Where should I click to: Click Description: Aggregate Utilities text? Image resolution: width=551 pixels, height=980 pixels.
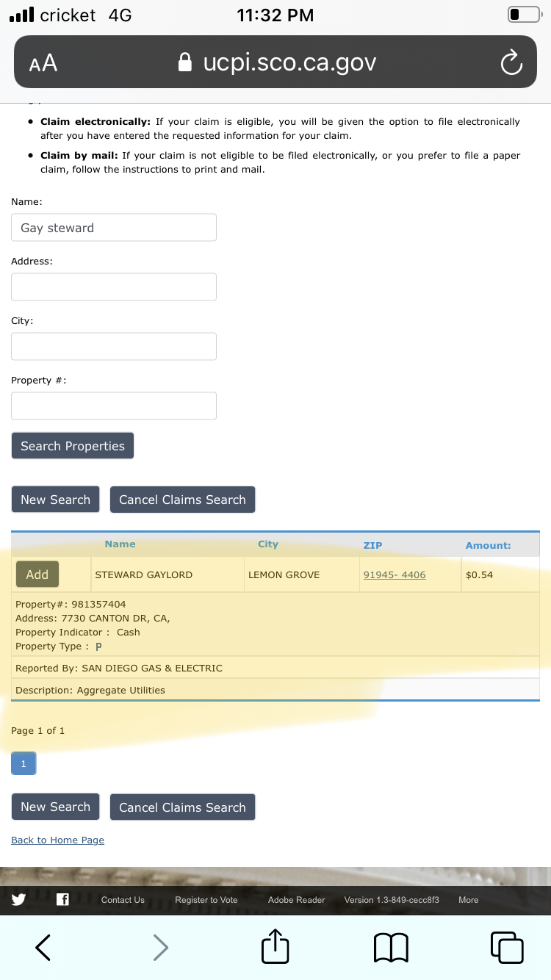coord(90,690)
